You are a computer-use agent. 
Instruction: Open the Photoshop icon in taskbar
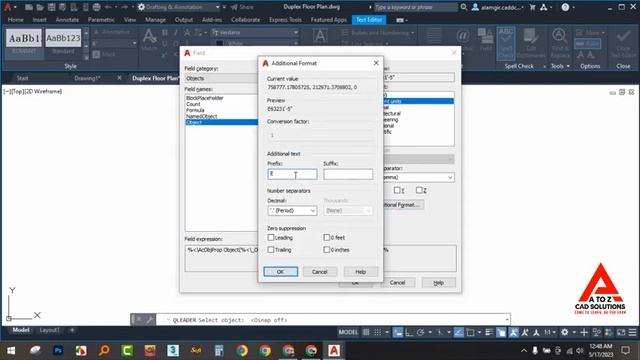pos(58,350)
